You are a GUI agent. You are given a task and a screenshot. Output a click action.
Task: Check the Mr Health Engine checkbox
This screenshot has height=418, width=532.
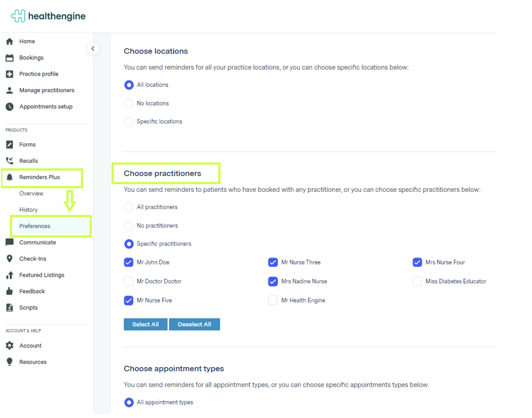pyautogui.click(x=273, y=300)
